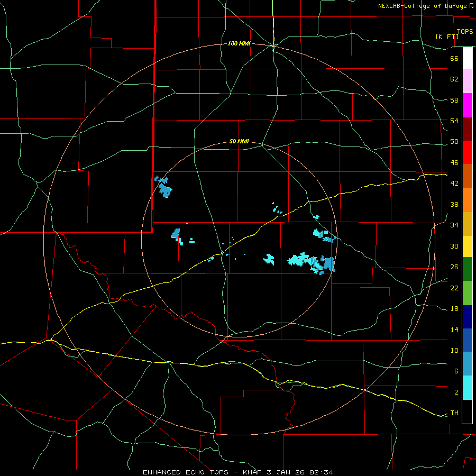Click the magenta 58 kft legend swatch

(467, 105)
